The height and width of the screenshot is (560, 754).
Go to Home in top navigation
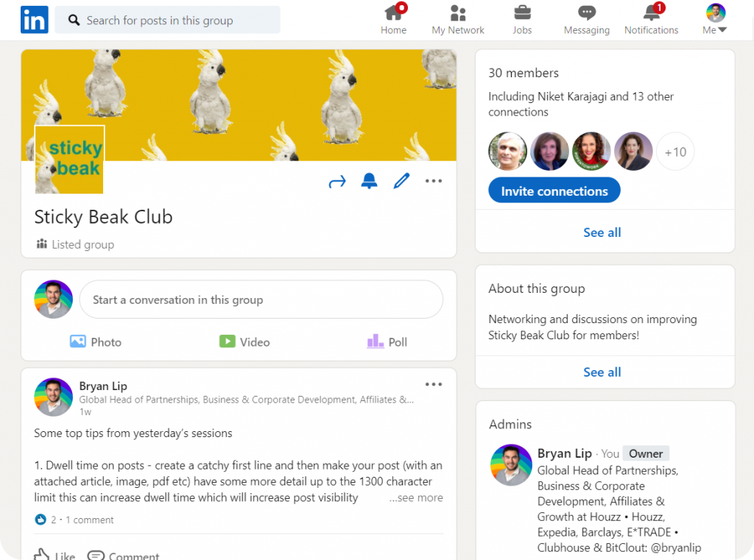coord(393,19)
